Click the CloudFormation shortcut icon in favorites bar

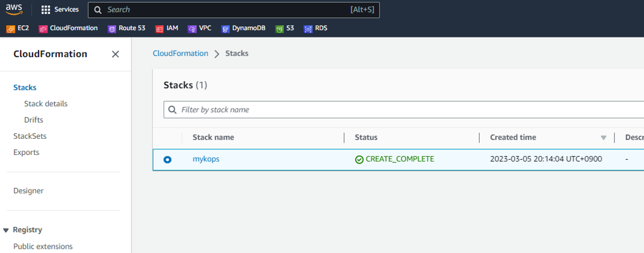click(43, 29)
